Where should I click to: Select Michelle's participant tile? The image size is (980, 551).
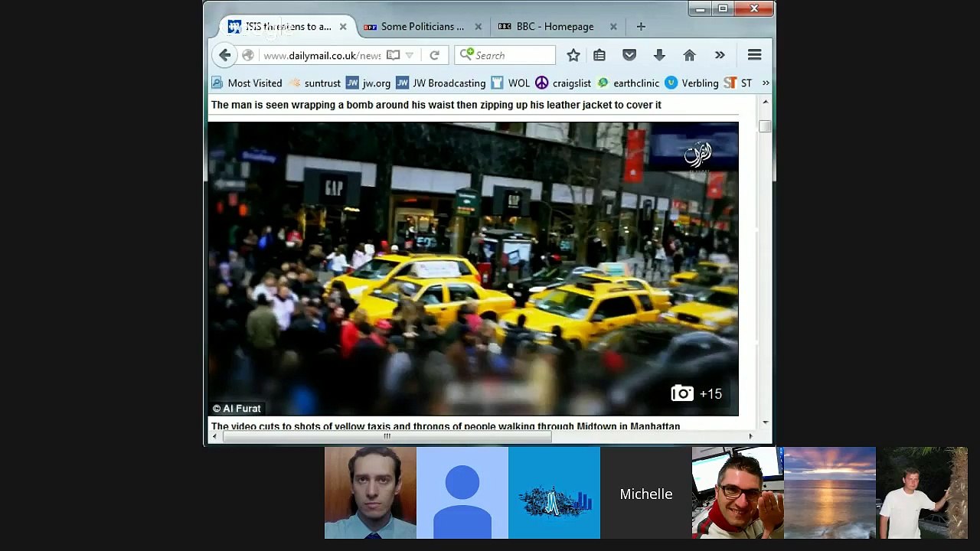[646, 494]
